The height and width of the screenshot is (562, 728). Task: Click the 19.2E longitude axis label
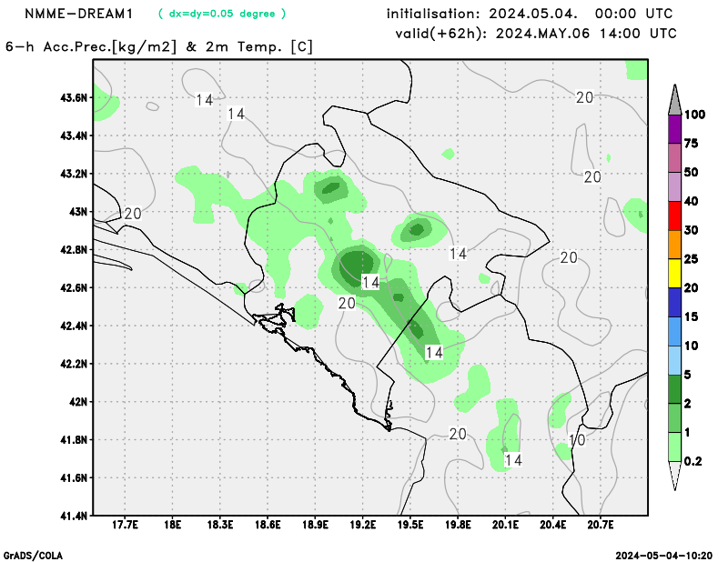pos(363,525)
